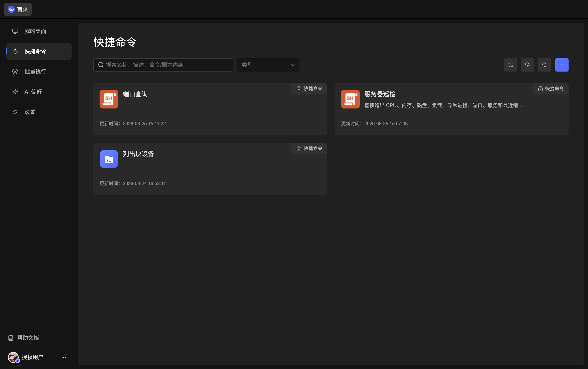The image size is (588, 369).
Task: Click the 服务器巡检 description text
Action: [x=444, y=105]
